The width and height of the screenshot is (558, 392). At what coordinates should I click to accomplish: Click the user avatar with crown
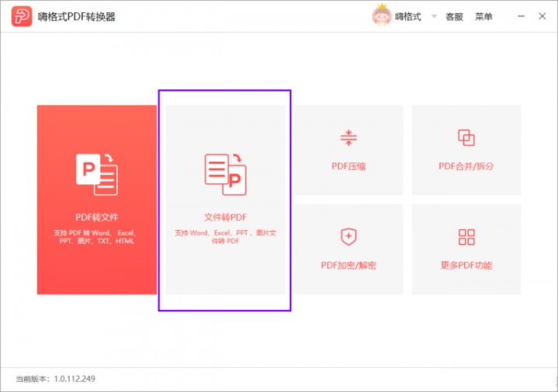click(381, 15)
